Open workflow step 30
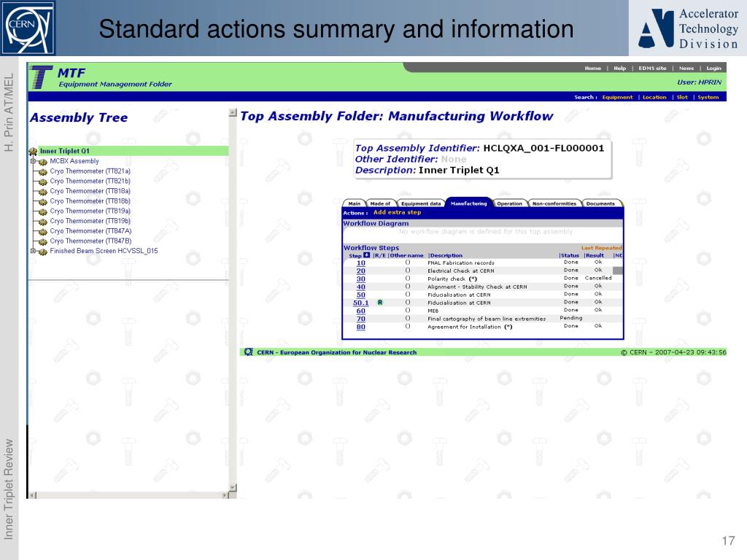The width and height of the screenshot is (747, 560). click(x=360, y=279)
